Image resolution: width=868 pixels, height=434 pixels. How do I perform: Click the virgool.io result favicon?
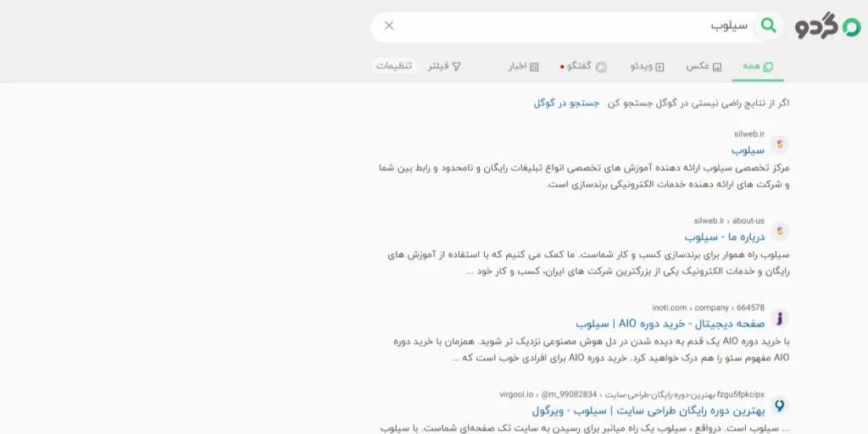click(780, 405)
